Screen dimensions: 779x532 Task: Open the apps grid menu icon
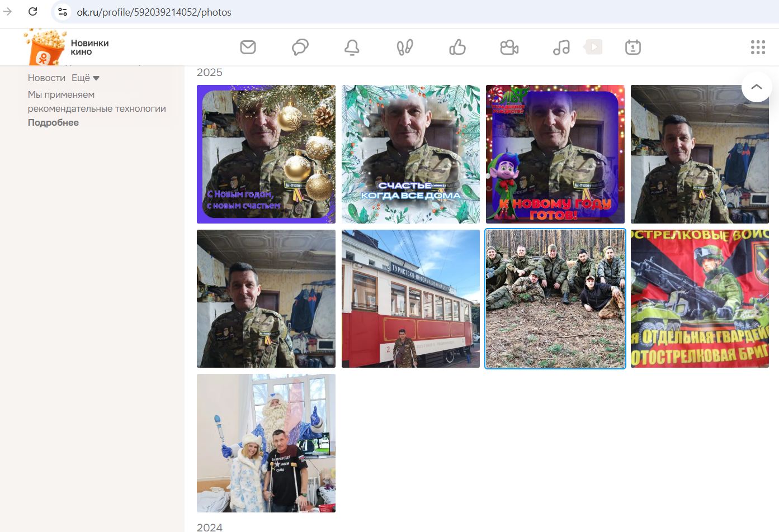[x=758, y=47]
